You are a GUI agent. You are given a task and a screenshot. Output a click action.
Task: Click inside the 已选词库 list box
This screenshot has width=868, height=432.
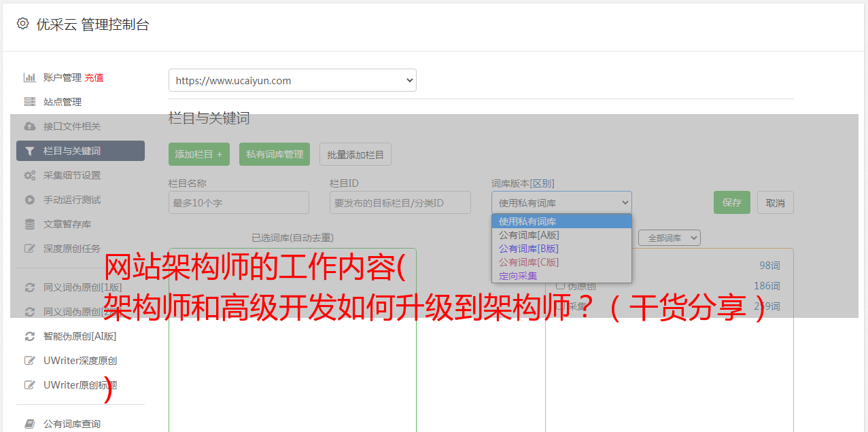click(x=292, y=340)
